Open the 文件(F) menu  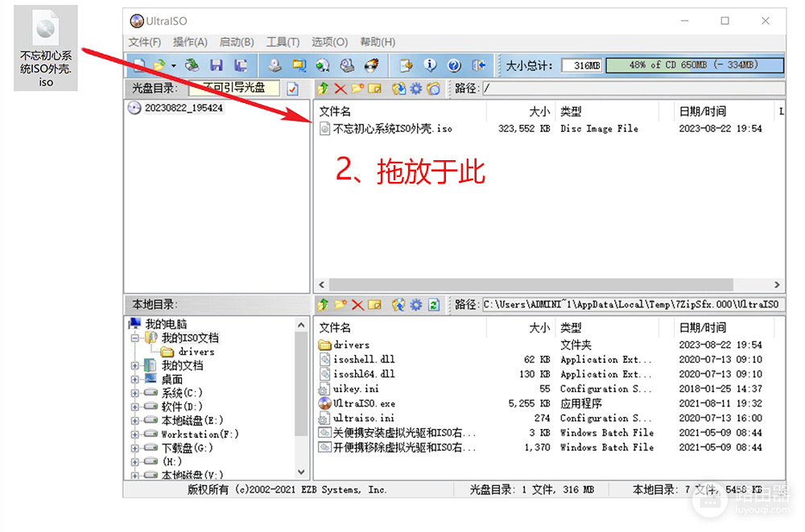[144, 42]
